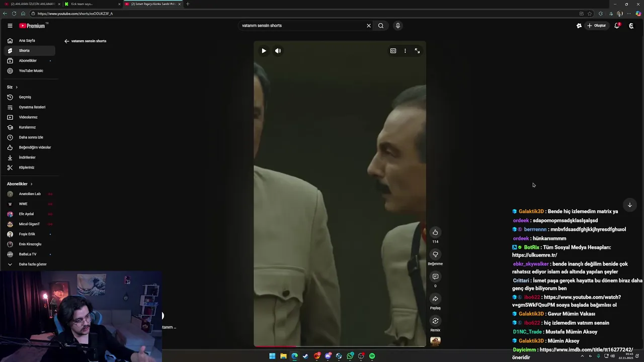Add page to favorites star

590,14
